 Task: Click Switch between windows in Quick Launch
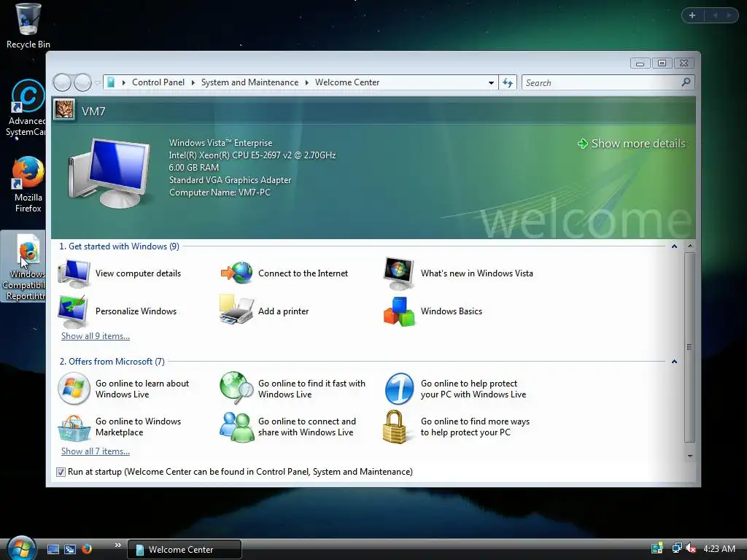point(70,549)
